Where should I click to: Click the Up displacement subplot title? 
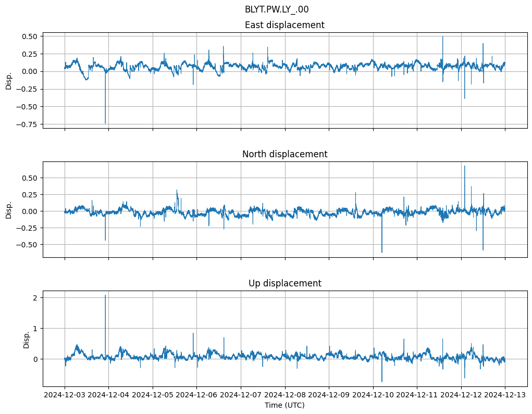(284, 283)
